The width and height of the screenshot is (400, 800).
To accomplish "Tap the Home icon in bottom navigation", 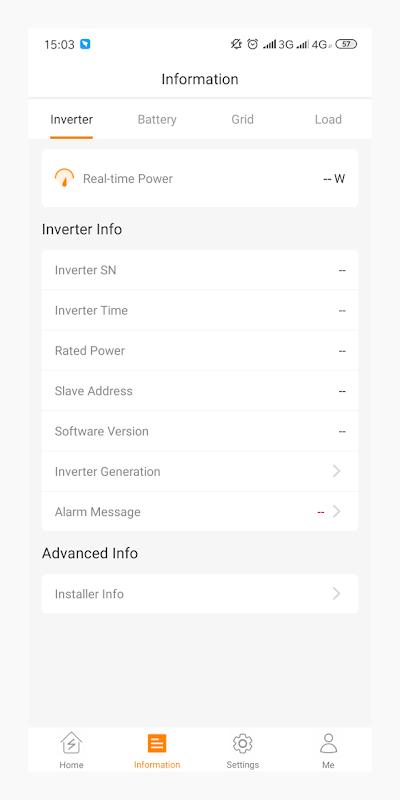I will [71, 743].
